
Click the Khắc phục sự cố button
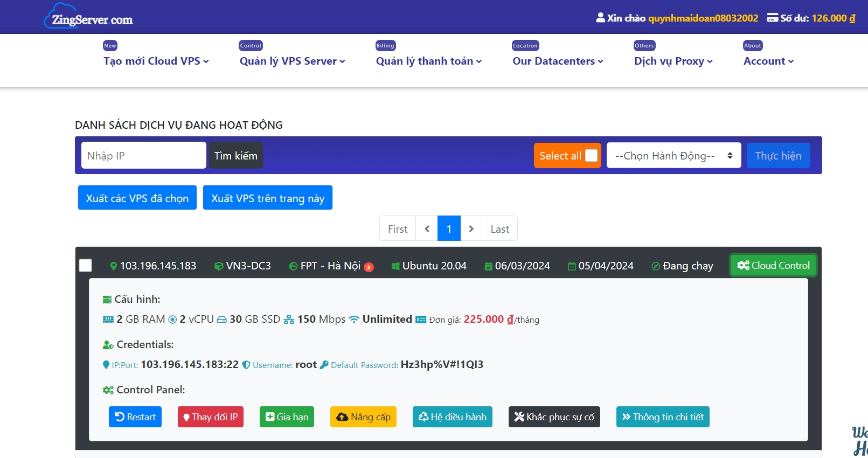click(554, 417)
